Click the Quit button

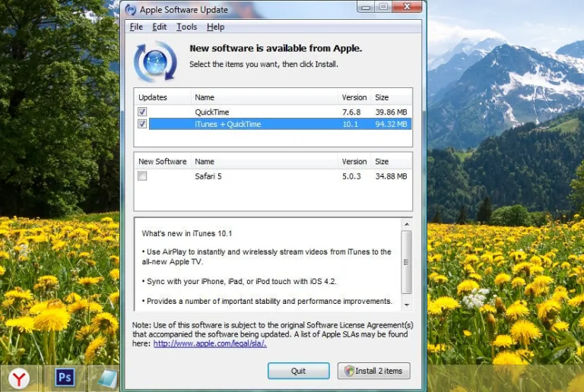click(298, 371)
